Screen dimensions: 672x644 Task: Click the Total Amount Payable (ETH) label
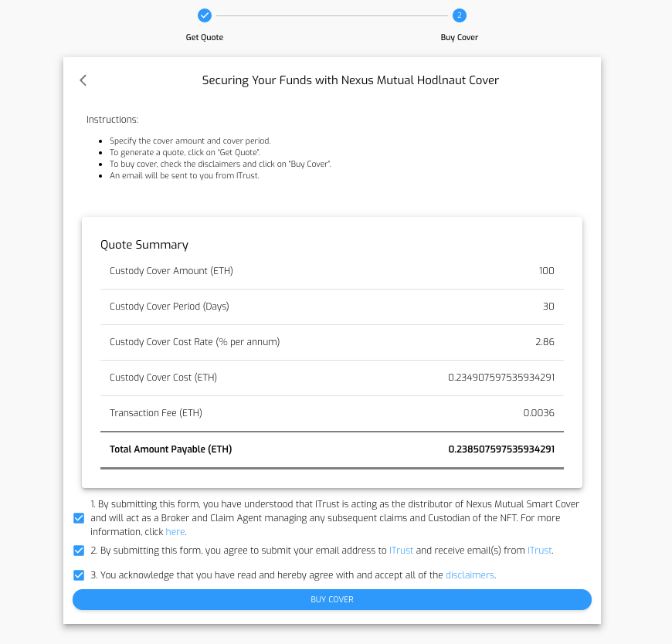171,449
